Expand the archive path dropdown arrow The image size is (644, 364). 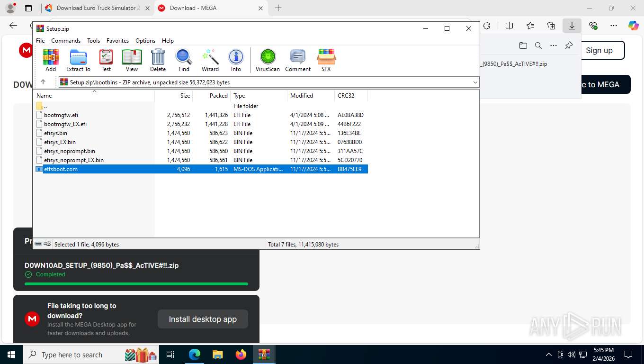click(475, 82)
